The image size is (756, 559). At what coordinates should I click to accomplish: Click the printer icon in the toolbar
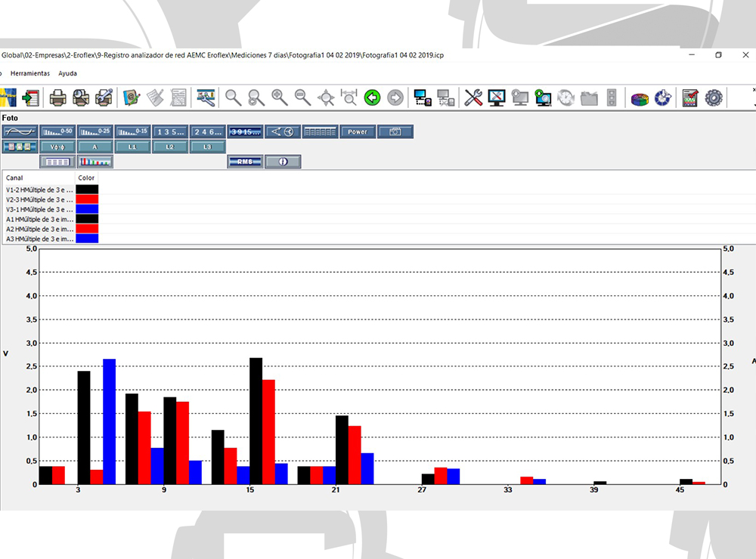tap(57, 97)
